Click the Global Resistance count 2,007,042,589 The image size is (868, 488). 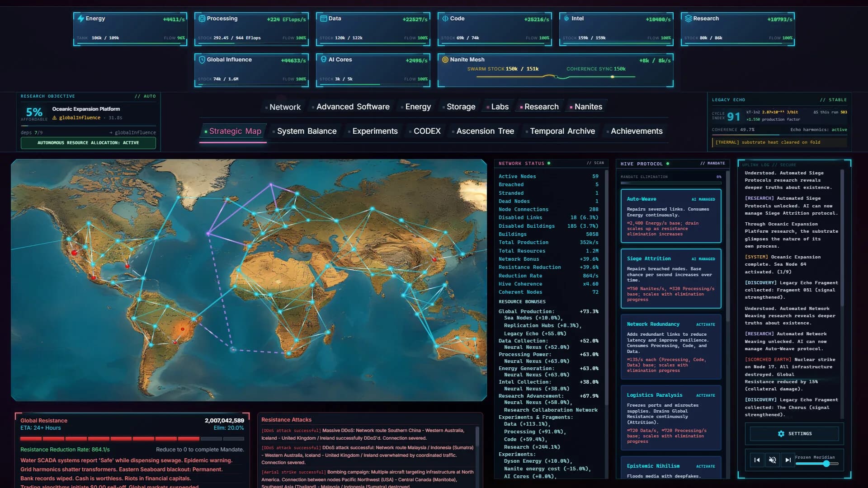(224, 421)
